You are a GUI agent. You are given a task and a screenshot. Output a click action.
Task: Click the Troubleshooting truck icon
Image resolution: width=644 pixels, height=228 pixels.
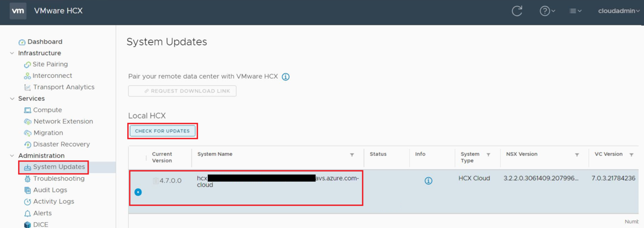27,179
